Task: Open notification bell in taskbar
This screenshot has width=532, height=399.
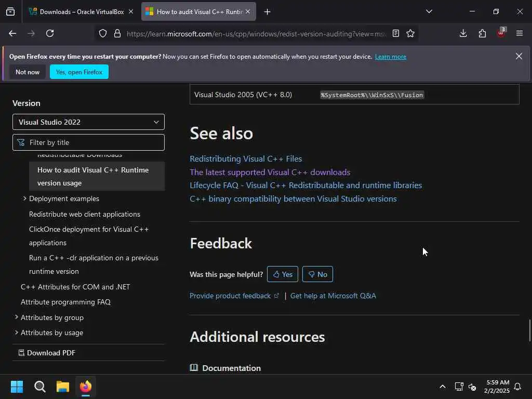Action: (x=518, y=387)
